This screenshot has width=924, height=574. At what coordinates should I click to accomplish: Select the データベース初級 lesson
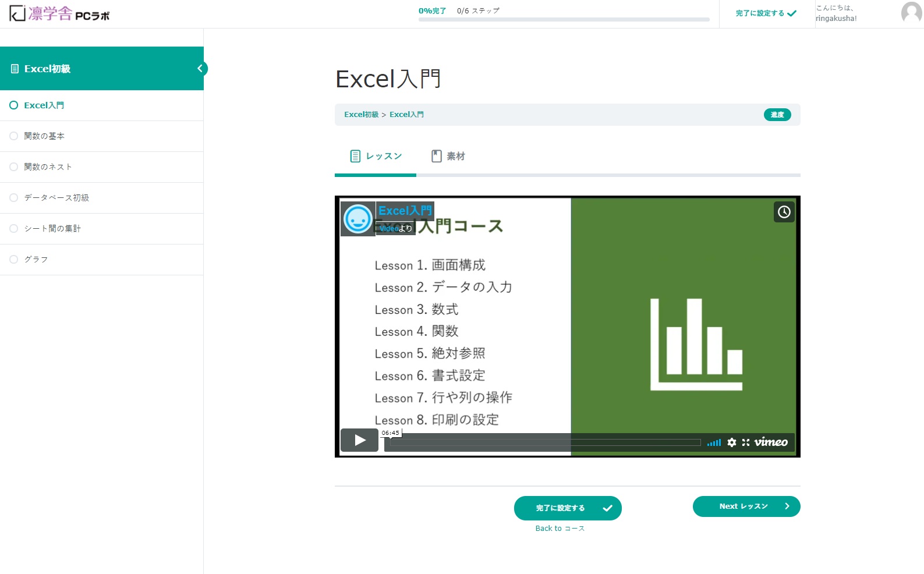click(56, 198)
